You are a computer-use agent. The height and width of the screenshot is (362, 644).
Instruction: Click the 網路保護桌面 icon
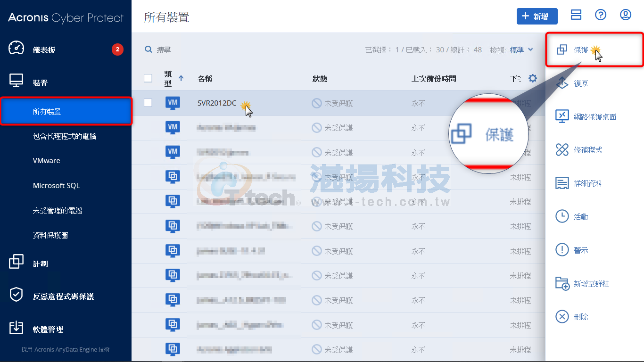point(562,116)
